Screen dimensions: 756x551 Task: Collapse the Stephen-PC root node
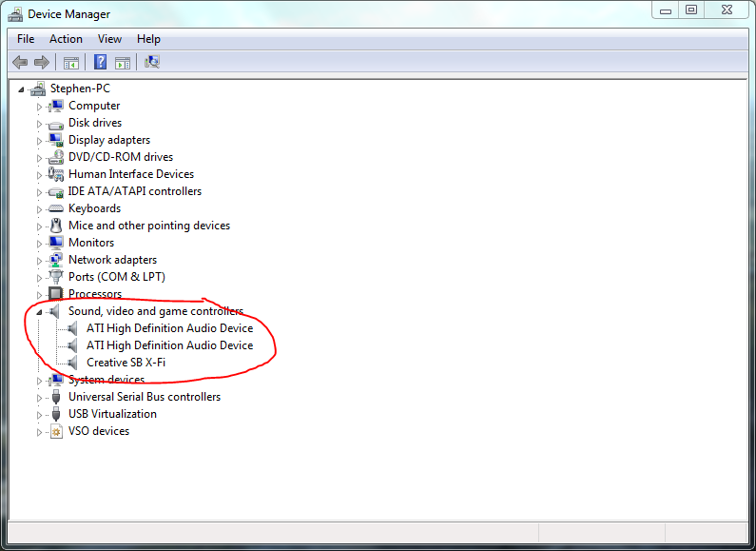(x=22, y=89)
